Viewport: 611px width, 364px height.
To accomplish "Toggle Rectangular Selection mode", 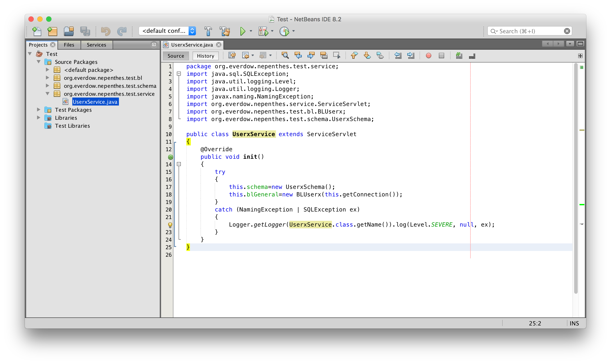I will pyautogui.click(x=337, y=56).
